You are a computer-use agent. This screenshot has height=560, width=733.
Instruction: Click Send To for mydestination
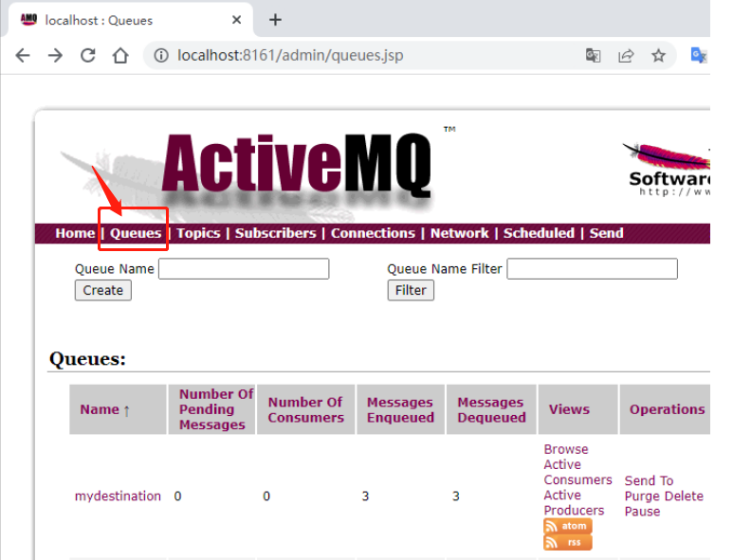[649, 480]
